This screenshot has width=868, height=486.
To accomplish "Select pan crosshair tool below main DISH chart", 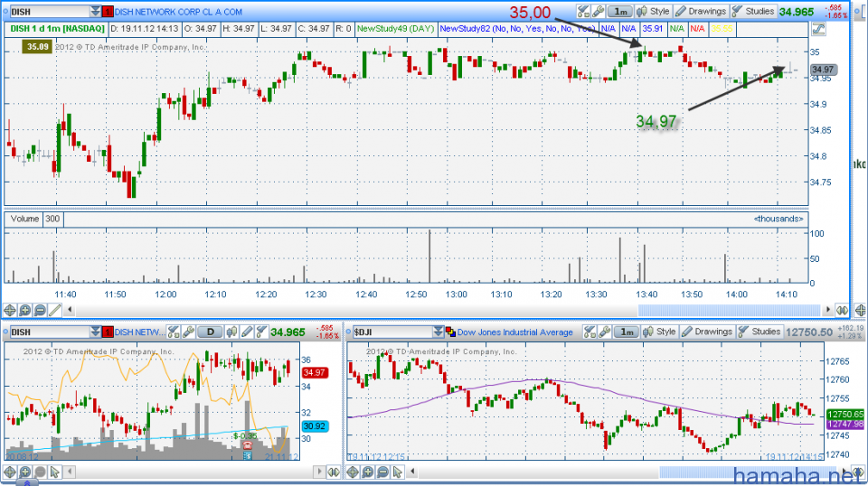I will coord(10,310).
